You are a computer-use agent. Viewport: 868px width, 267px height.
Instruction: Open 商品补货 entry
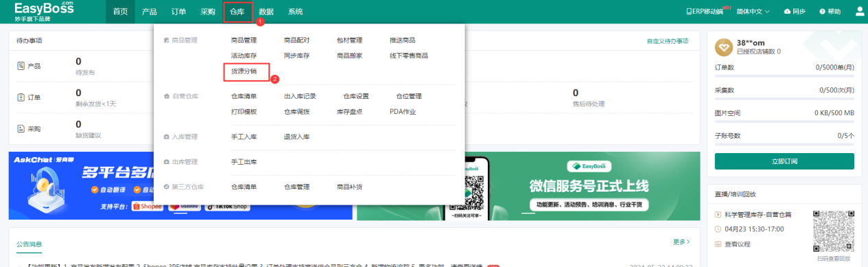pos(349,187)
